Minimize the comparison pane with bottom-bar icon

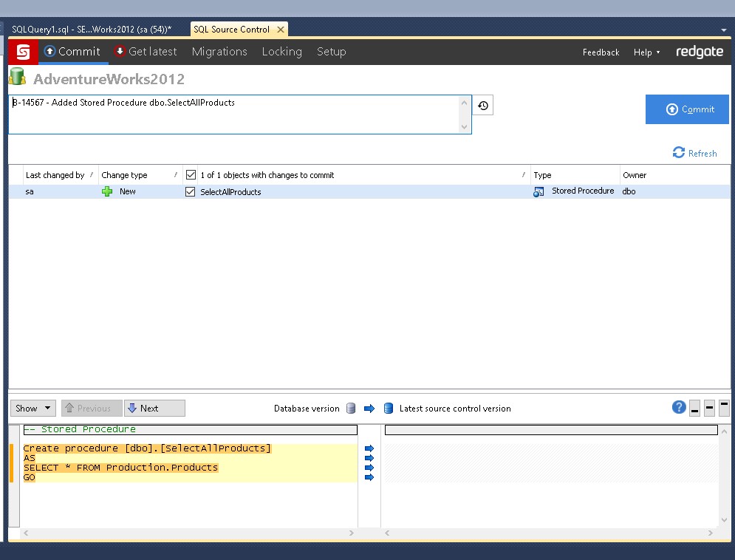pyautogui.click(x=694, y=408)
